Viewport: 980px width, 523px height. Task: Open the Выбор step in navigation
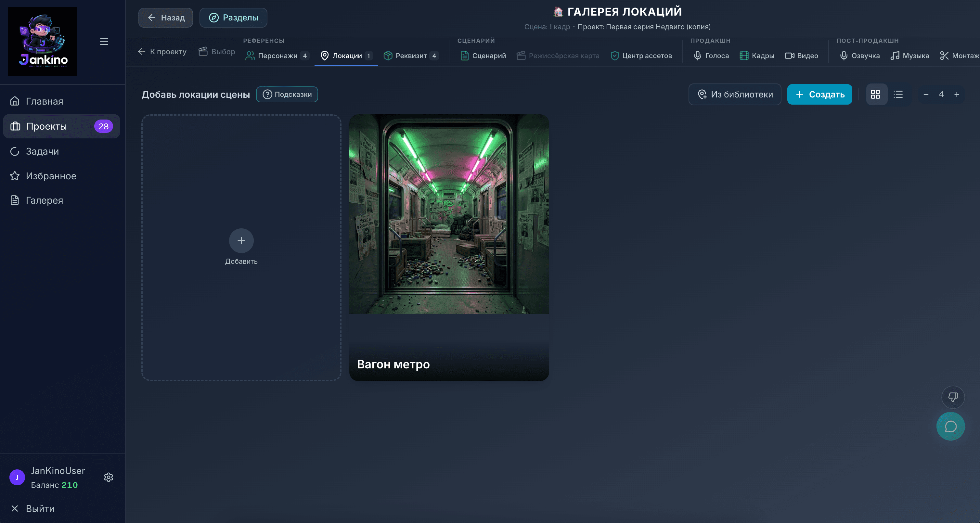(x=217, y=51)
